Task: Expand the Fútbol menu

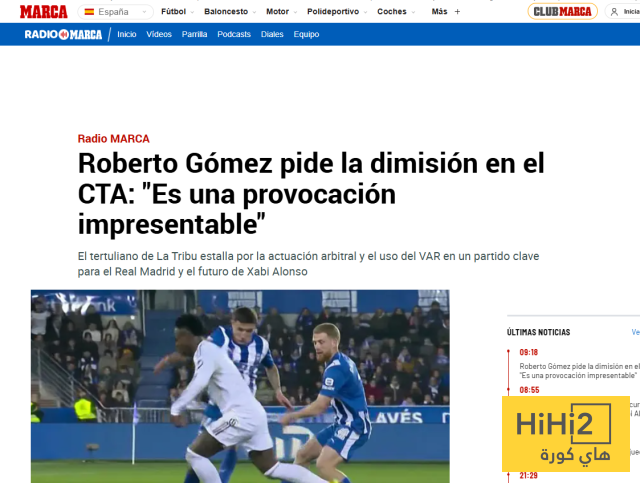Action: 178,12
